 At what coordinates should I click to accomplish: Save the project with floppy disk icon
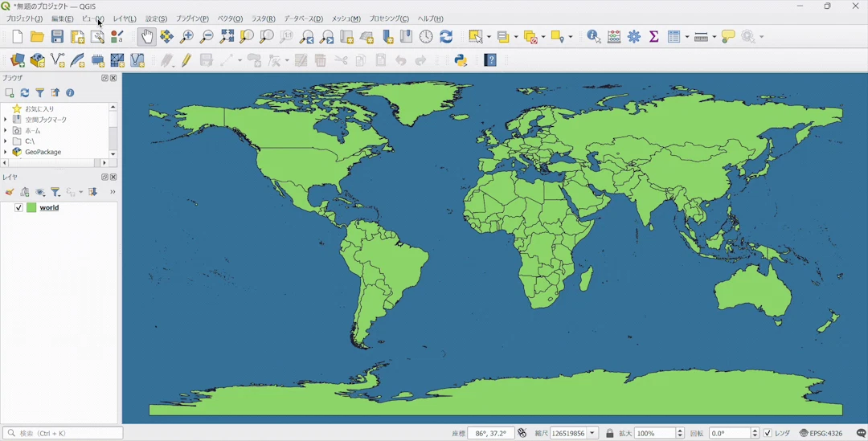pos(57,36)
